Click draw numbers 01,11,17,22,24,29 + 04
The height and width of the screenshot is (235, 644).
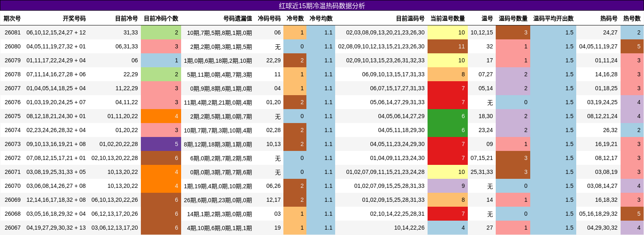[56, 60]
